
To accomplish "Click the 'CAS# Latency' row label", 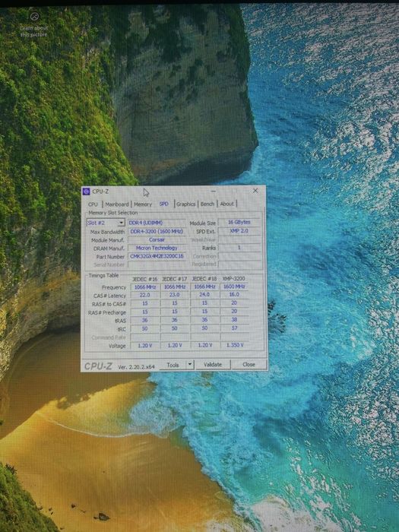I will pos(109,296).
